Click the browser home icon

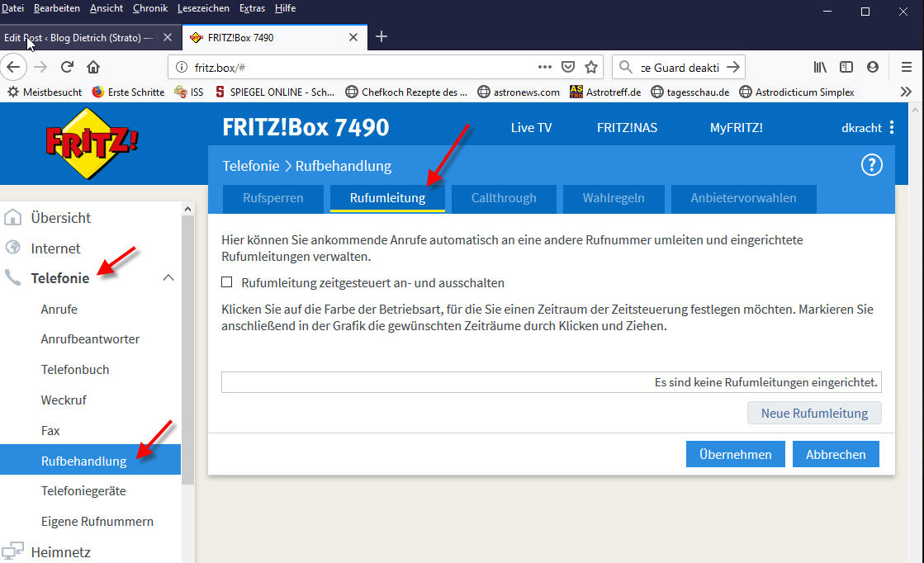pos(93,67)
